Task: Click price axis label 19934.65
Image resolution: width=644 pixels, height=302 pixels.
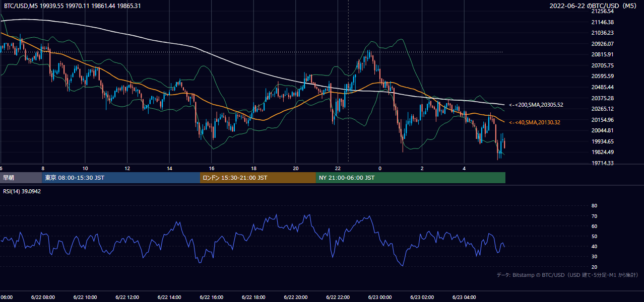Action: [603, 141]
